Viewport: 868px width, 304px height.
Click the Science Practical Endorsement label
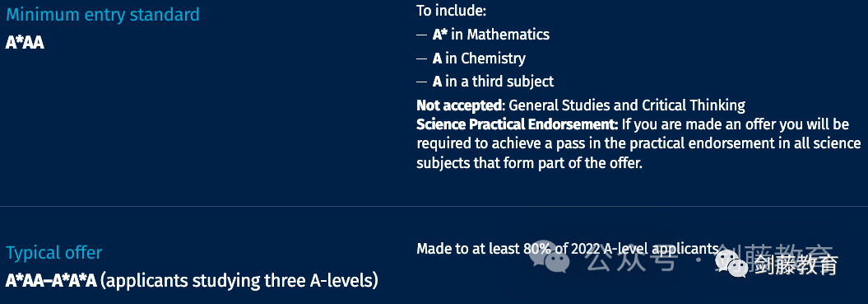pos(517,124)
